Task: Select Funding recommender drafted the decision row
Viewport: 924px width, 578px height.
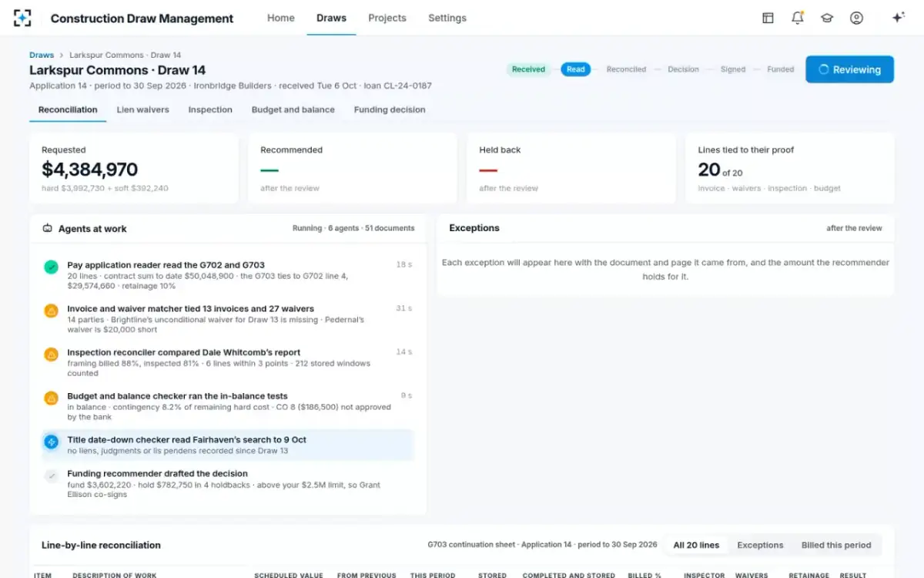Action: pyautogui.click(x=228, y=484)
